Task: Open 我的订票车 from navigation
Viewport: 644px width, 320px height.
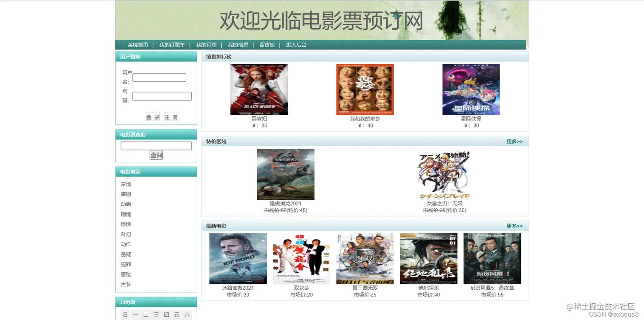Action: click(x=172, y=44)
